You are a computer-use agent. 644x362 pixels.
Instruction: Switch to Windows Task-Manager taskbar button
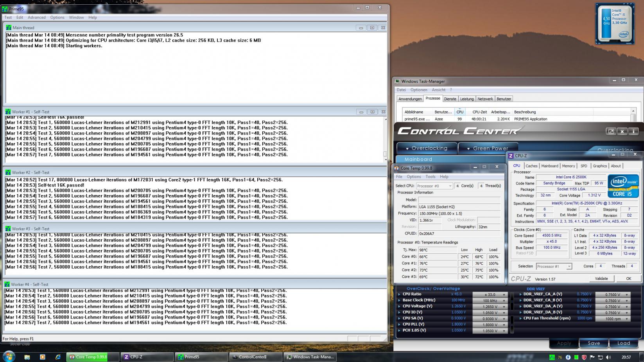point(310,357)
